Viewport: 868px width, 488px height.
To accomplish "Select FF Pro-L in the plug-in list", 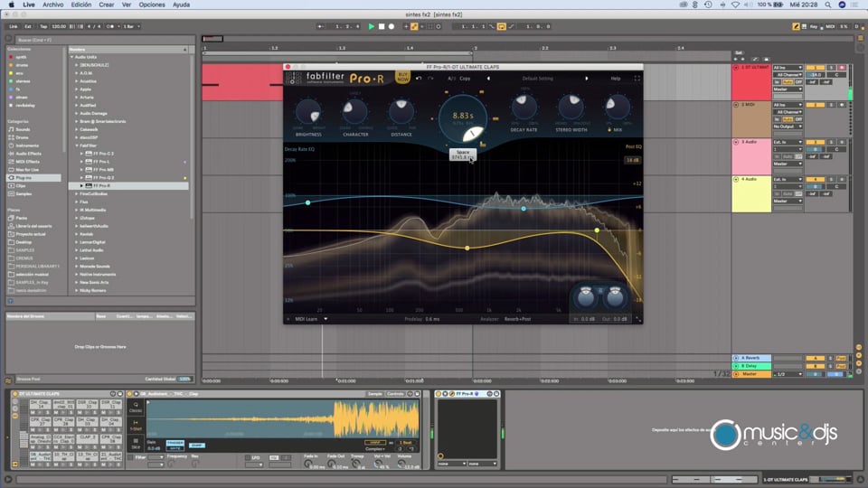I will (101, 162).
